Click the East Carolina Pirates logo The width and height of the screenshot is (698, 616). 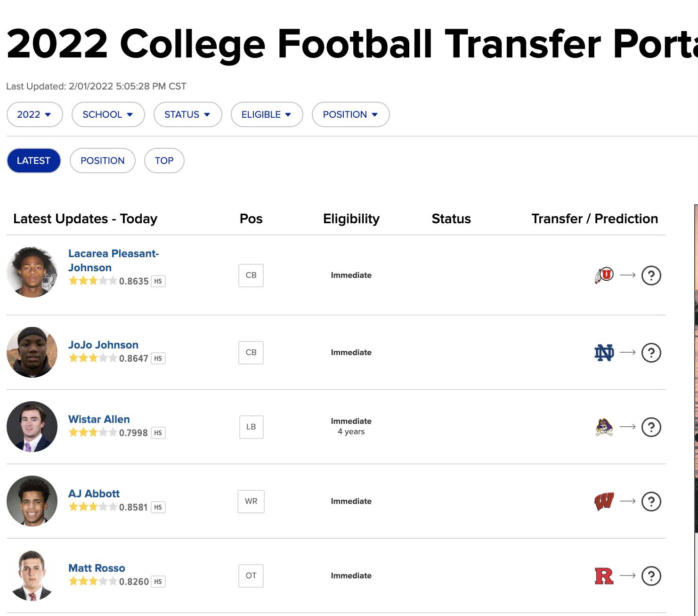tap(604, 427)
